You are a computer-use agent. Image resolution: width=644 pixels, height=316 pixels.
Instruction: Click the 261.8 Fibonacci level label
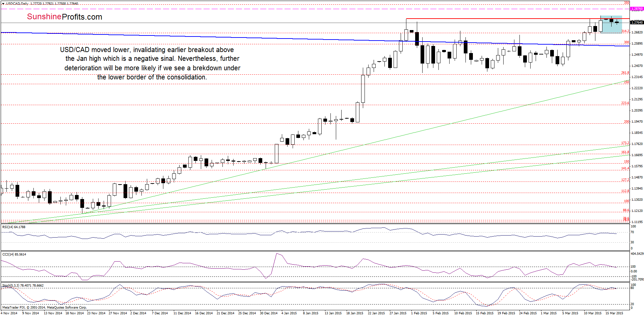point(625,73)
